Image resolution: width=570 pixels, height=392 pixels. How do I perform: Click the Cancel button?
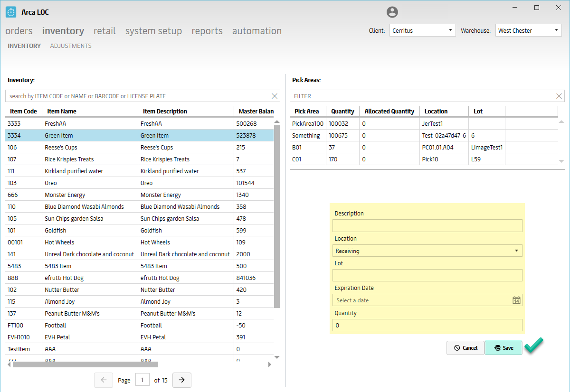[465, 348]
